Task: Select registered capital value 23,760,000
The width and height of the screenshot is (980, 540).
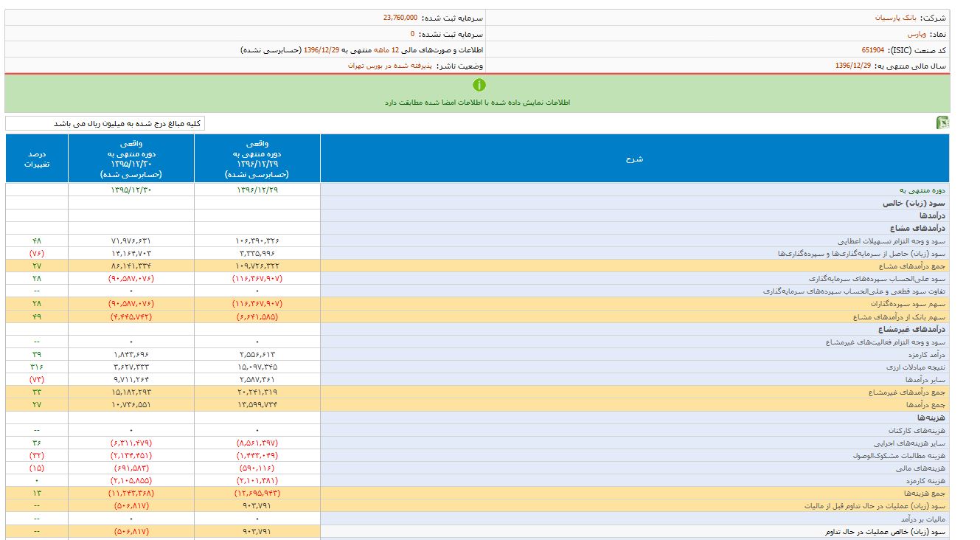Action: [x=400, y=17]
